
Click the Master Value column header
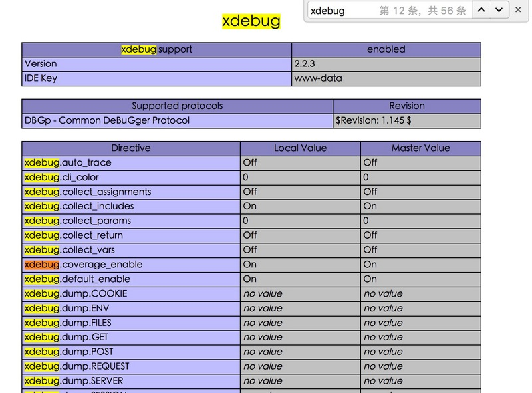tap(421, 148)
